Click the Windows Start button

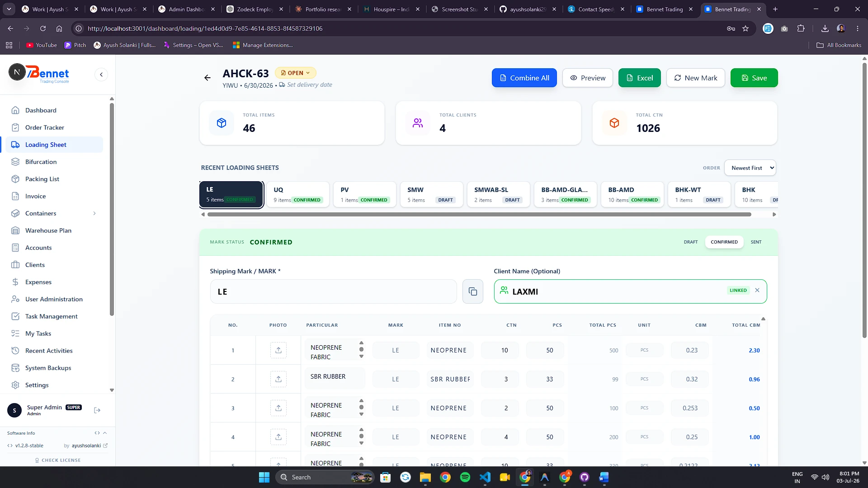(x=264, y=477)
